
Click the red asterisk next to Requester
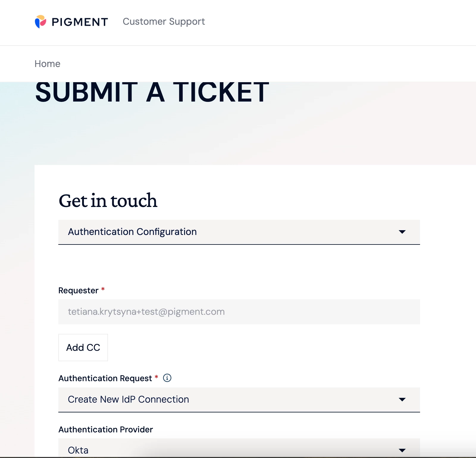point(103,289)
